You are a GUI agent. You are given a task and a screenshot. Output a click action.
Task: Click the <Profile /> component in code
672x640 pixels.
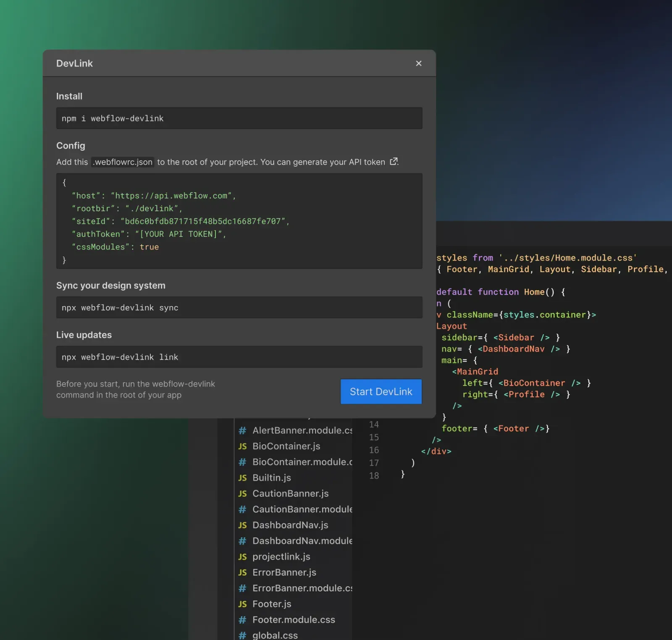532,394
